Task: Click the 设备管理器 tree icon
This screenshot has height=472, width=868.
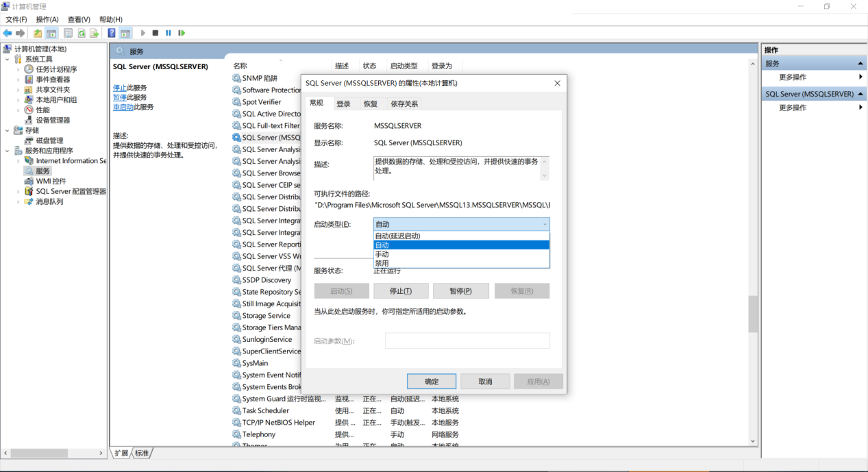Action: click(x=29, y=120)
